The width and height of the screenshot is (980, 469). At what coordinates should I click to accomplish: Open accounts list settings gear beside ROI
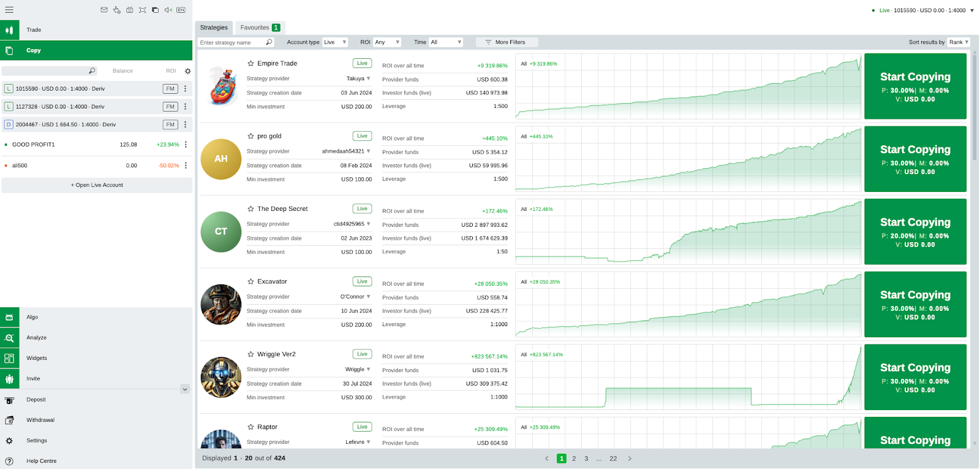pos(188,71)
